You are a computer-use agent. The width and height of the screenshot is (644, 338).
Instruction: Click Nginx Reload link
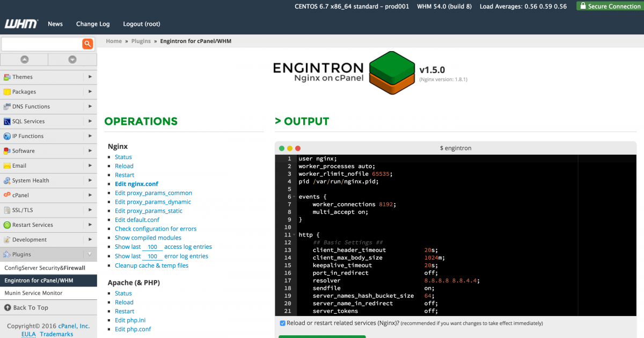124,166
